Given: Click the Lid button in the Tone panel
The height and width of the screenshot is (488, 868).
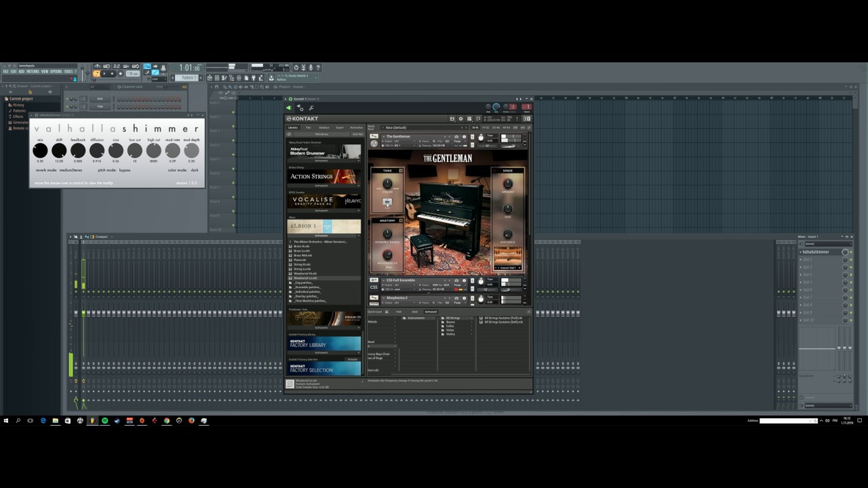Looking at the screenshot, I should point(387,202).
